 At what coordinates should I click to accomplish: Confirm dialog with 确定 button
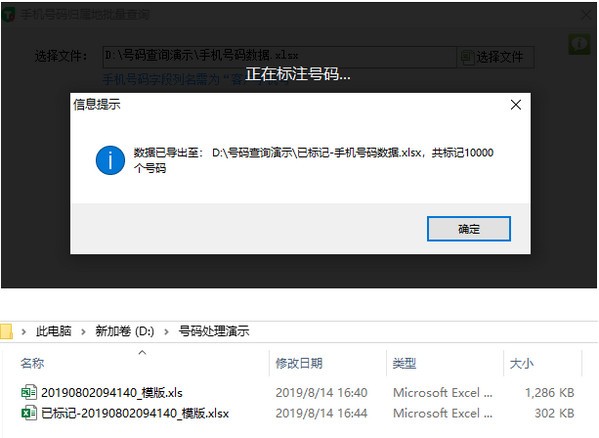coord(469,229)
